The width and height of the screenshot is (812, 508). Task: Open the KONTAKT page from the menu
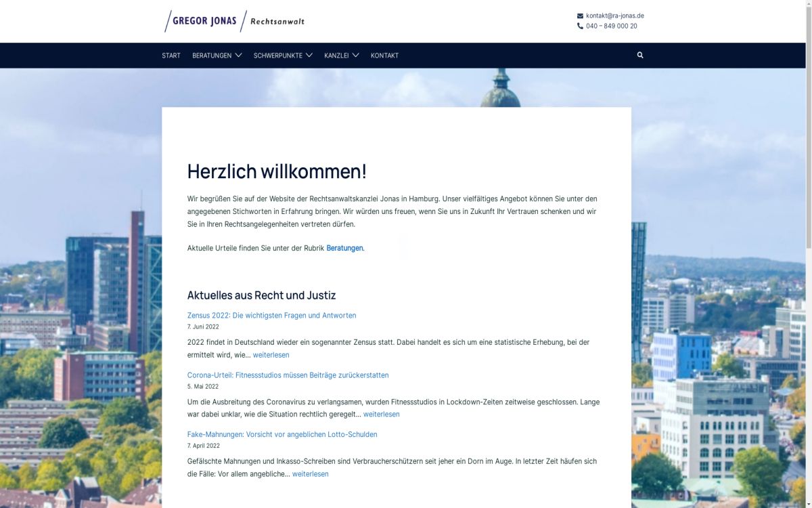click(x=384, y=55)
